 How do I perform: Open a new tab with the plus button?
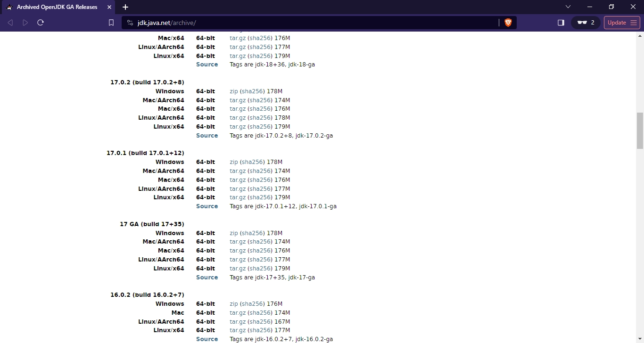125,7
